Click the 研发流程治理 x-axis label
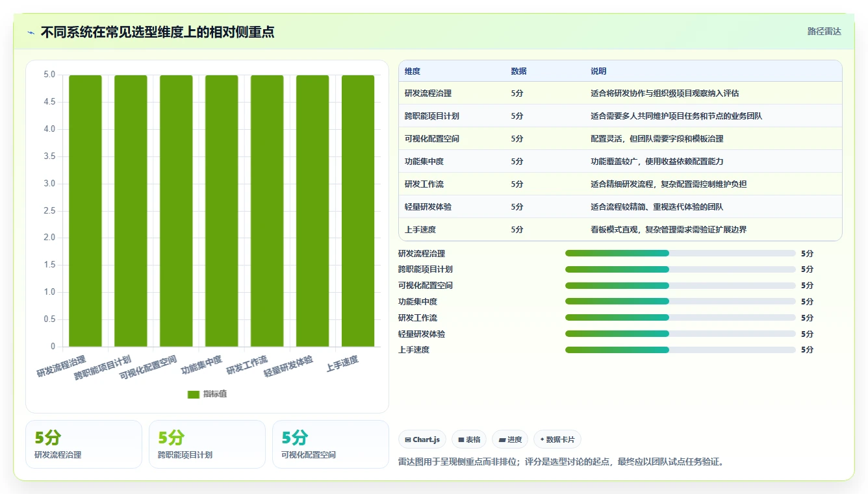 [x=61, y=367]
